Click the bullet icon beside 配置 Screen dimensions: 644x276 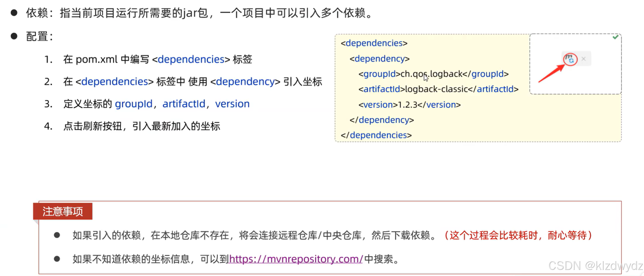pos(14,35)
